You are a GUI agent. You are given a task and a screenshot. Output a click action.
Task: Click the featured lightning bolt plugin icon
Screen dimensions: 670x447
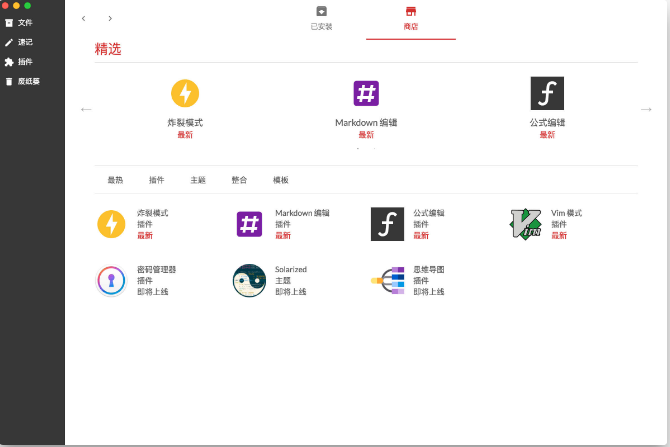[185, 93]
